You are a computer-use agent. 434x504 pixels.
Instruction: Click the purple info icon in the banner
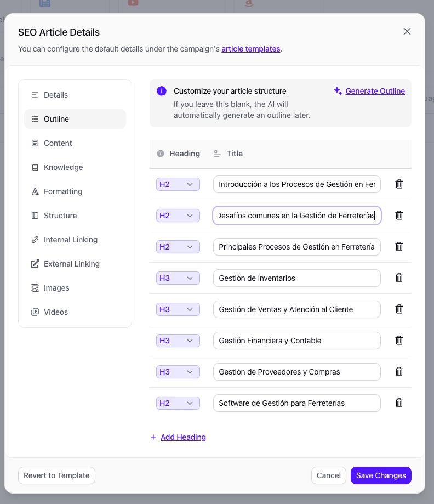162,91
